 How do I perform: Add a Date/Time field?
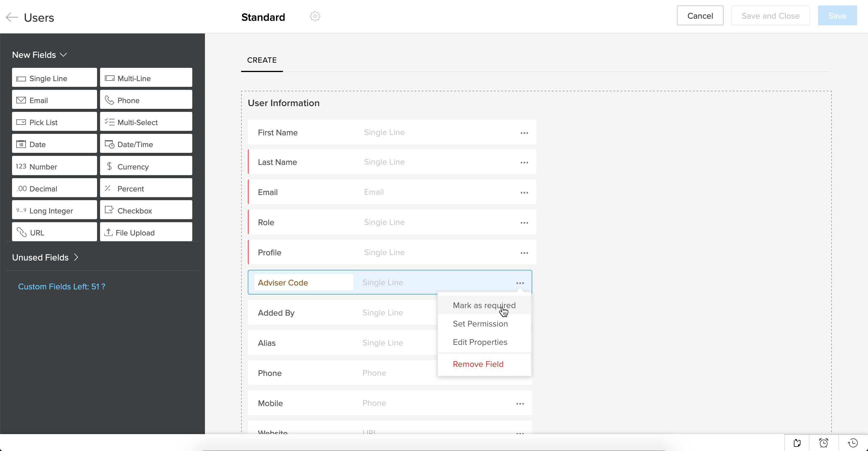[x=146, y=144]
